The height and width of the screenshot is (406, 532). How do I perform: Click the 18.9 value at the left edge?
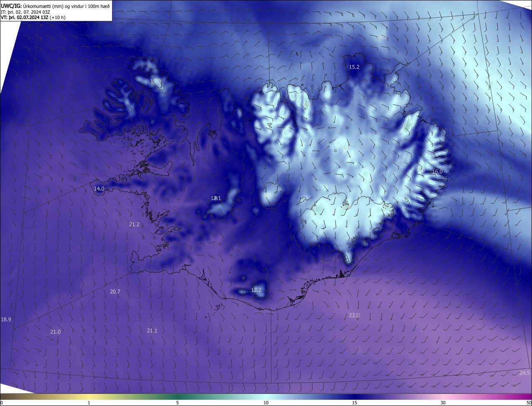[6, 319]
